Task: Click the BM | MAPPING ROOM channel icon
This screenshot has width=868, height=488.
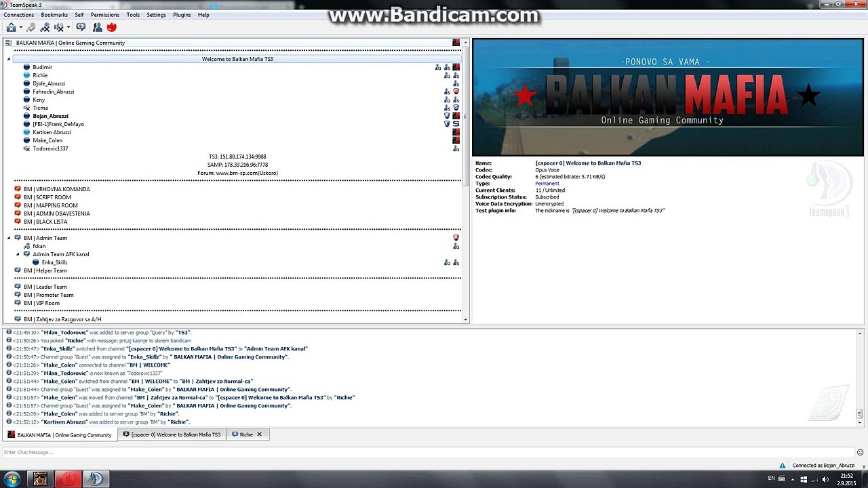Action: (18, 205)
